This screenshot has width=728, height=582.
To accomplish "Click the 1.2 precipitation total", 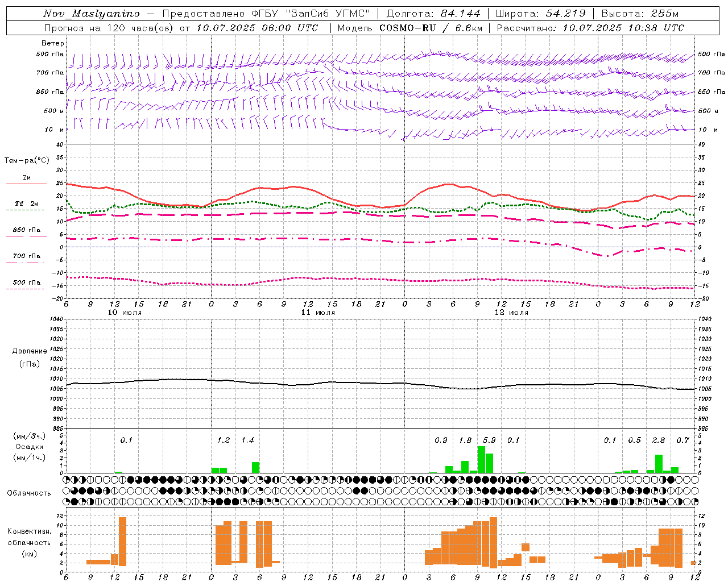I will pyautogui.click(x=224, y=440).
